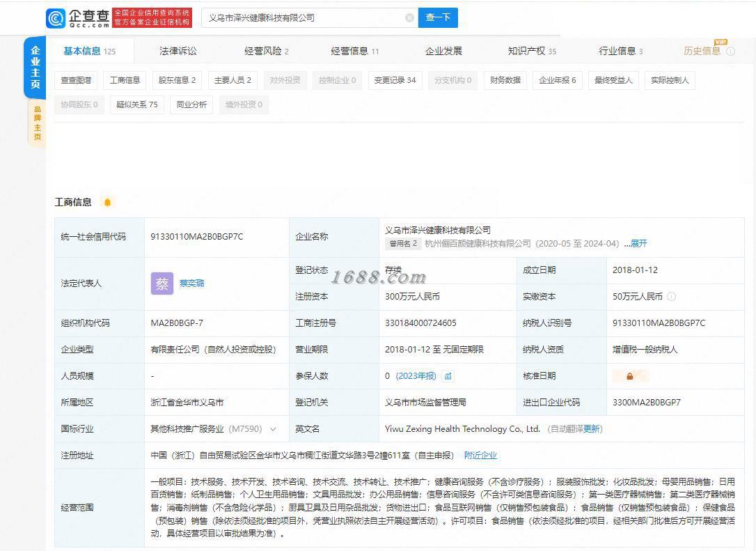Click the 控制企业 0 button
Screen dimensions: 756x551
click(337, 80)
